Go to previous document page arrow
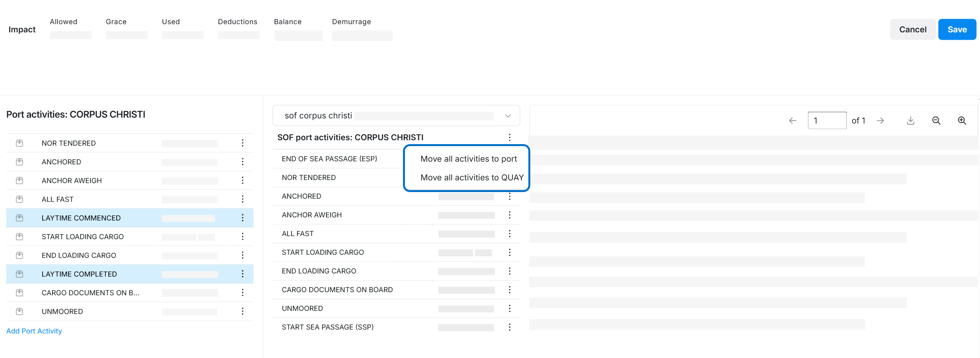Screen dimensions: 980x358 point(793,121)
